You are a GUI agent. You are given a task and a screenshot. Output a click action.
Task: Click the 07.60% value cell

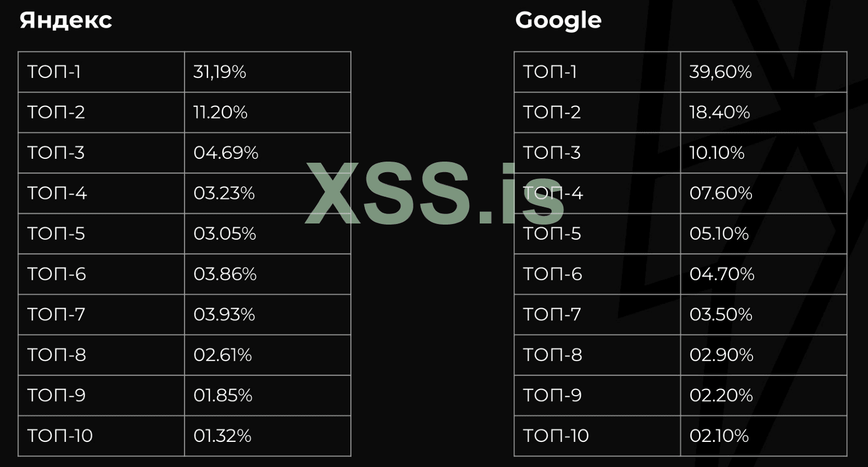(721, 193)
